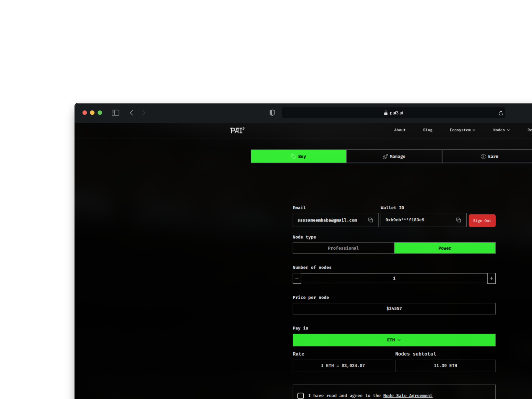Increase number of nodes with plus
Viewport: 532px width, 399px height.
491,278
